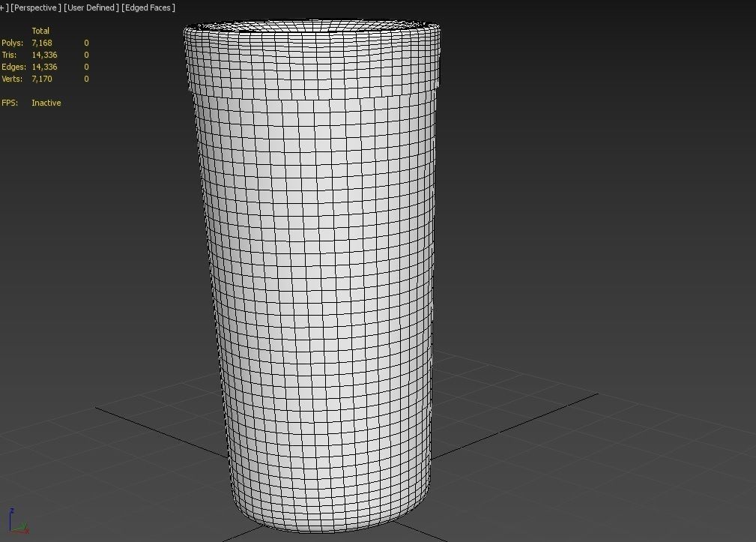Click the Tris count value 14,336
This screenshot has width=756, height=542.
tap(44, 55)
